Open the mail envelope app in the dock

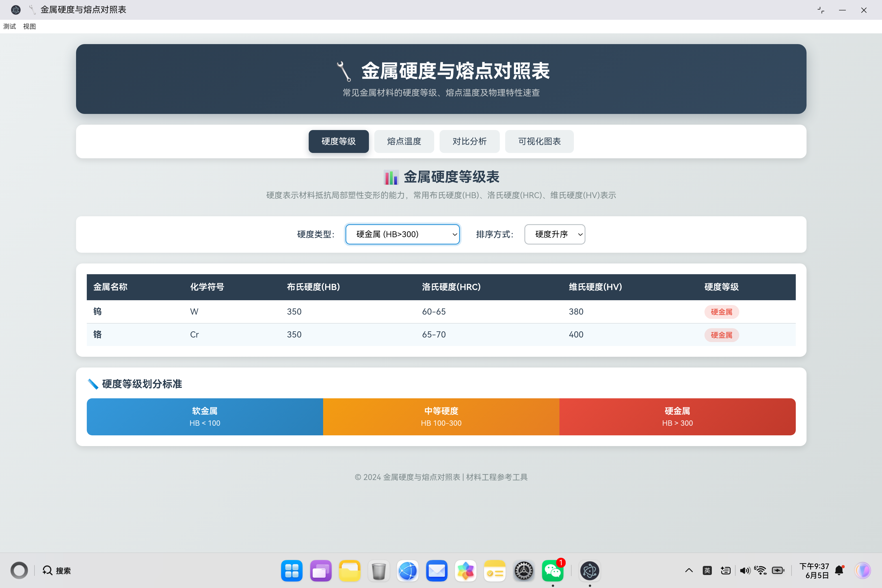pyautogui.click(x=436, y=571)
